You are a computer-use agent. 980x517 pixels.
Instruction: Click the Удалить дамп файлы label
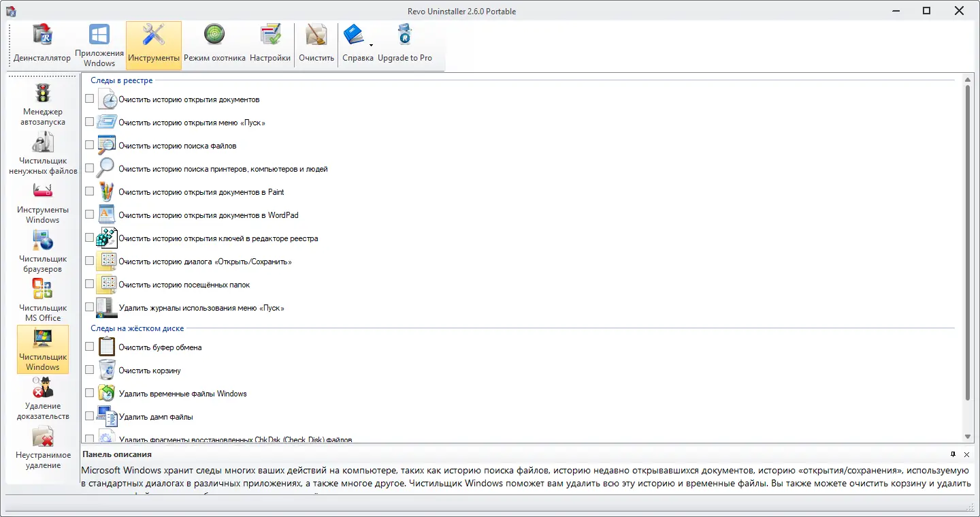pos(156,417)
